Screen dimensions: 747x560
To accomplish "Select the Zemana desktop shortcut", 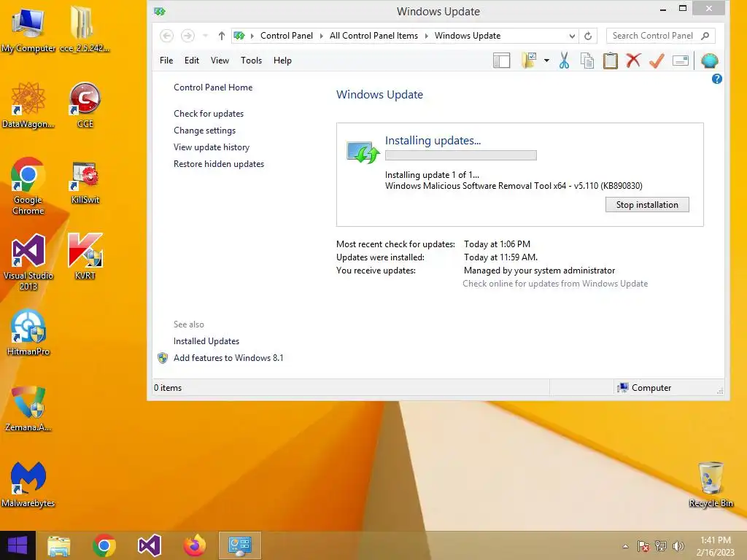I will click(28, 408).
